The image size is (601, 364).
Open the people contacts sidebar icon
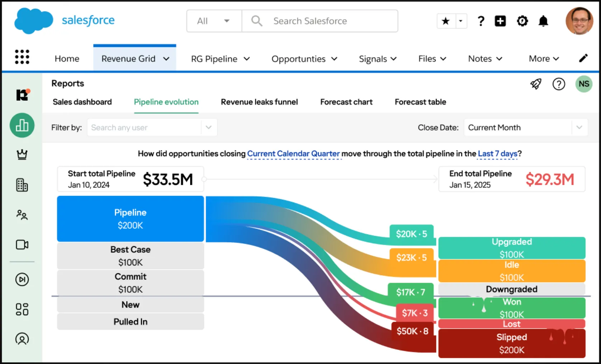22,215
